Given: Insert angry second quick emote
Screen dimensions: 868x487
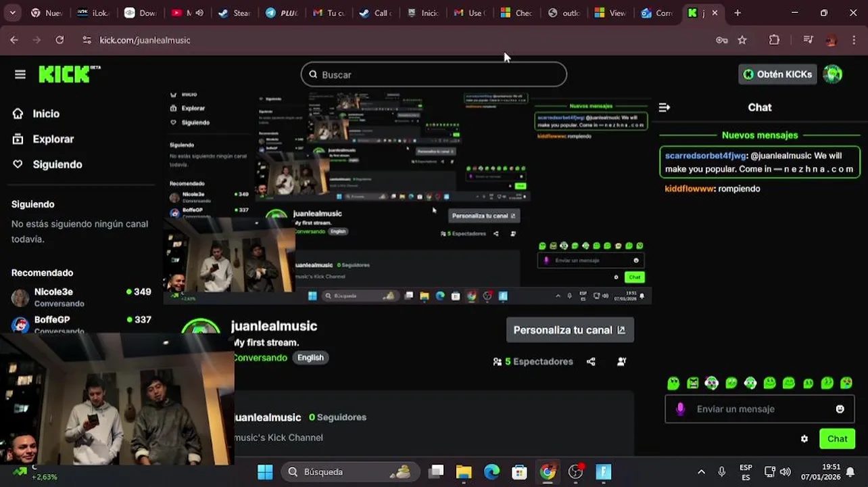Looking at the screenshot, I should [693, 383].
